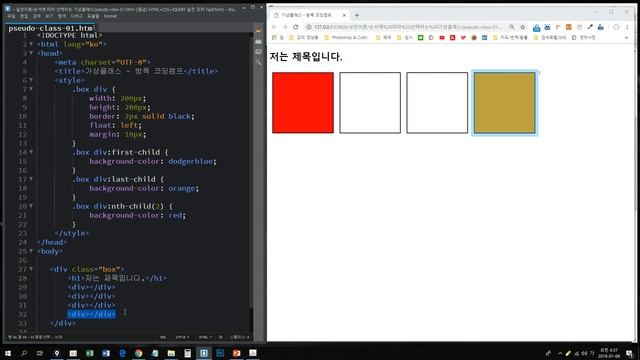Viewport: 640px width, 360px height.
Task: Bookmark this page with the star icon
Action: click(522, 27)
